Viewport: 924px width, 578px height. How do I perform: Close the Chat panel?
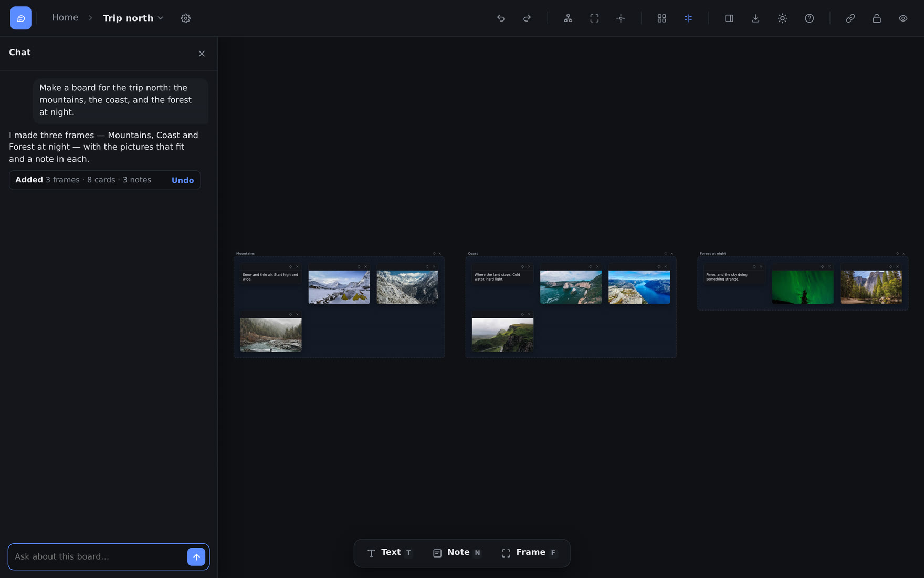point(202,54)
